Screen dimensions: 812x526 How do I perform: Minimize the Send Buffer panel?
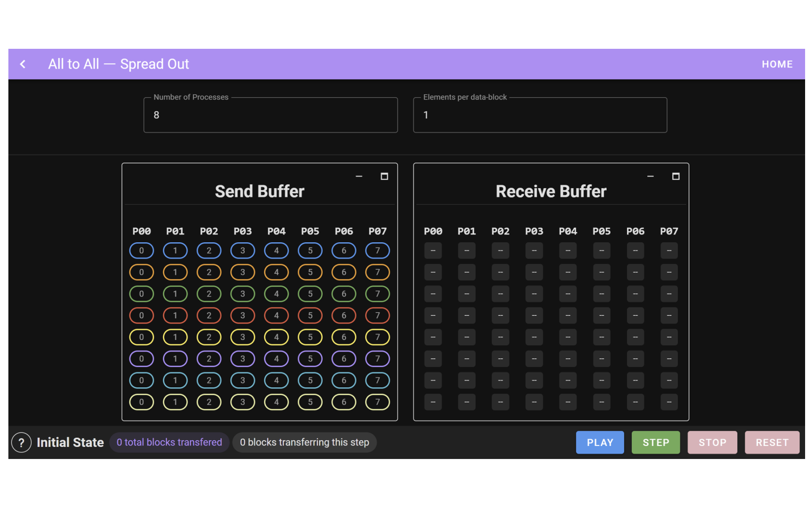tap(359, 176)
